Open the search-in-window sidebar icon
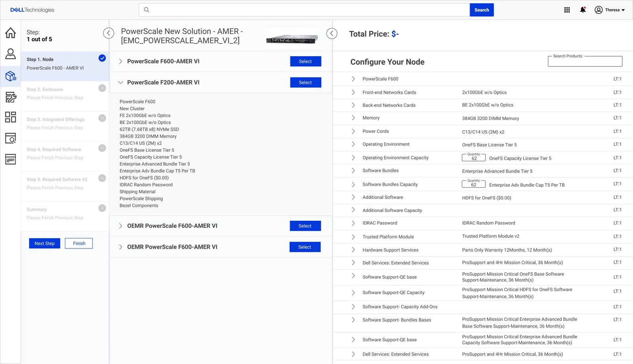 11,138
